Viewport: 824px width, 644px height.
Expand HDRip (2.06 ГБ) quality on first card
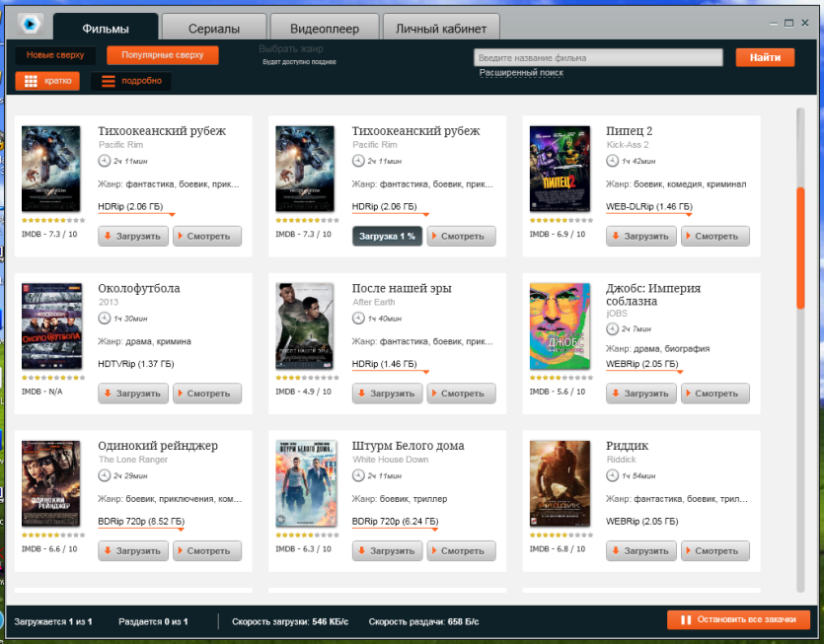136,207
